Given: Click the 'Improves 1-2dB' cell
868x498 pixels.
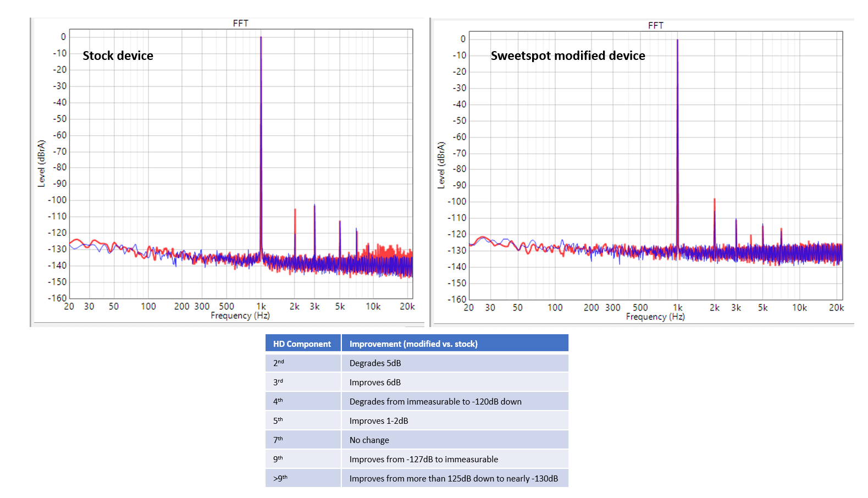Looking at the screenshot, I should click(x=455, y=420).
